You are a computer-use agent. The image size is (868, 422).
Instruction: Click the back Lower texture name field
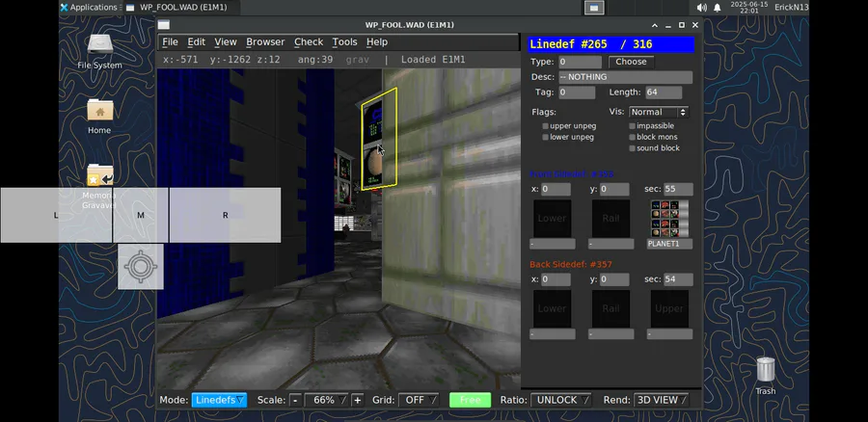tap(552, 334)
